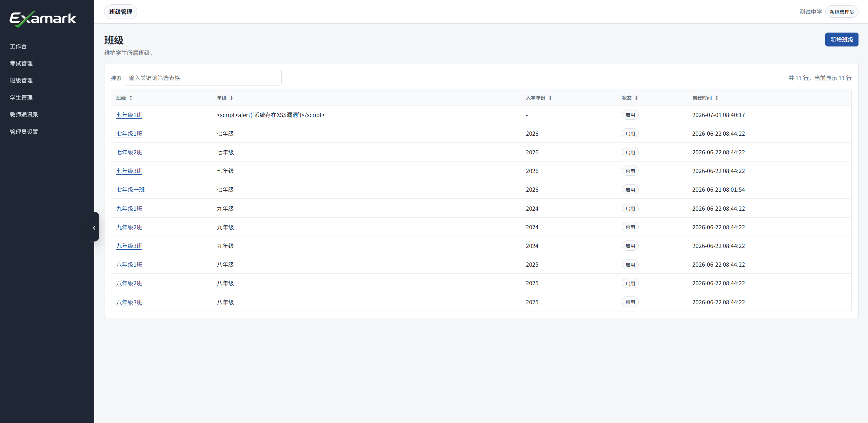Click 启用 status badge for 八年级3班

(630, 302)
